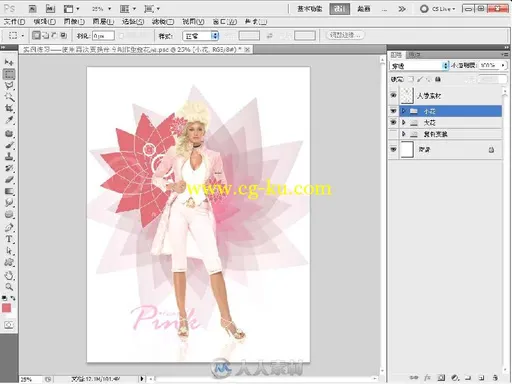The image size is (512, 384).
Task: Select the Clone Stamp tool
Action: [x=9, y=156]
